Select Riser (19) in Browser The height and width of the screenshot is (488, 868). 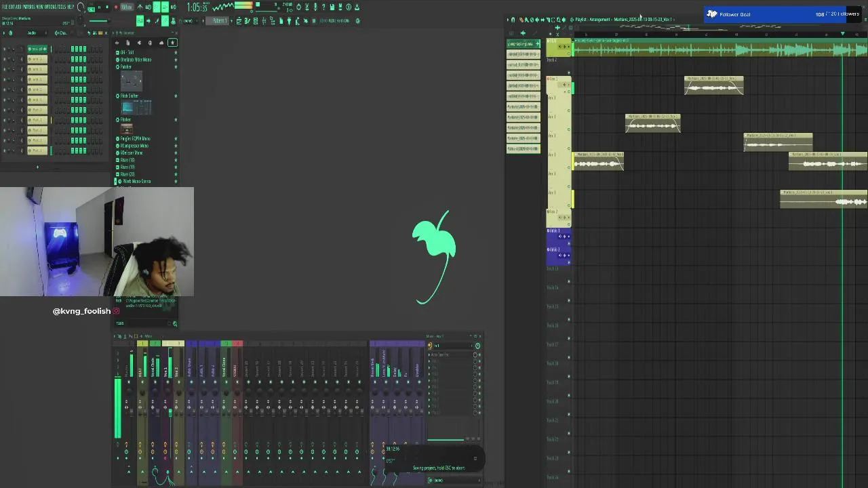[x=127, y=167]
